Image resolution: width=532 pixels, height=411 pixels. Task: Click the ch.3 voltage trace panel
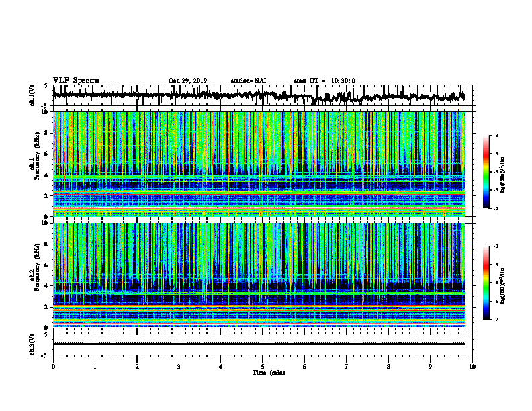pos(263,345)
